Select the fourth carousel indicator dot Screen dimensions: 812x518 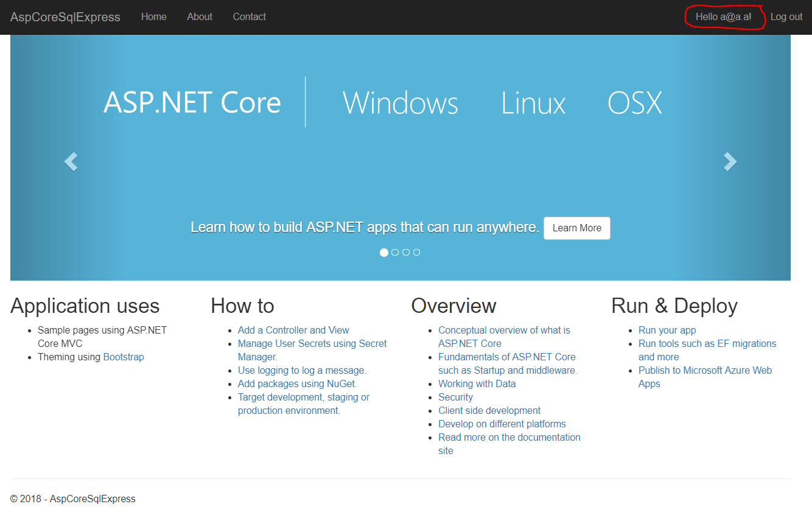coord(417,252)
